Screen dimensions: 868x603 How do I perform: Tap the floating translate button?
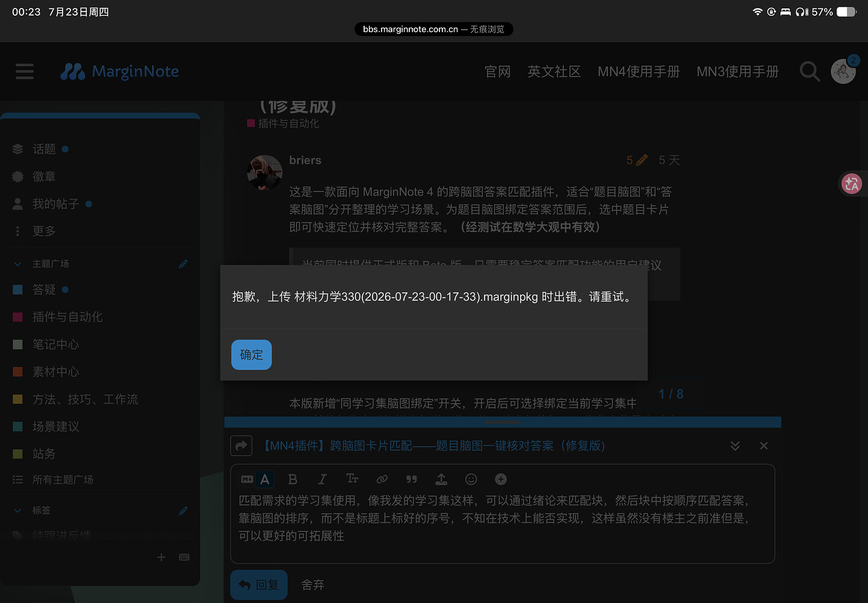point(852,184)
